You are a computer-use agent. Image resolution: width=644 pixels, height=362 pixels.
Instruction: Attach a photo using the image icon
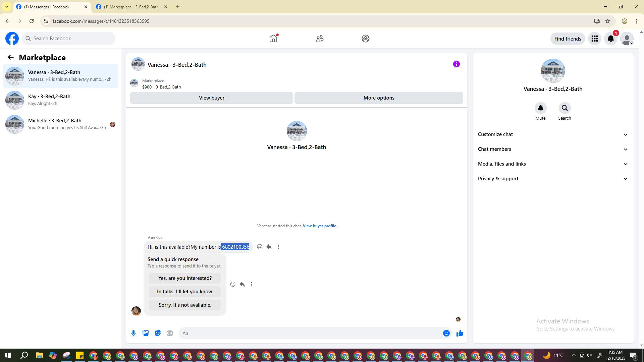click(x=146, y=333)
